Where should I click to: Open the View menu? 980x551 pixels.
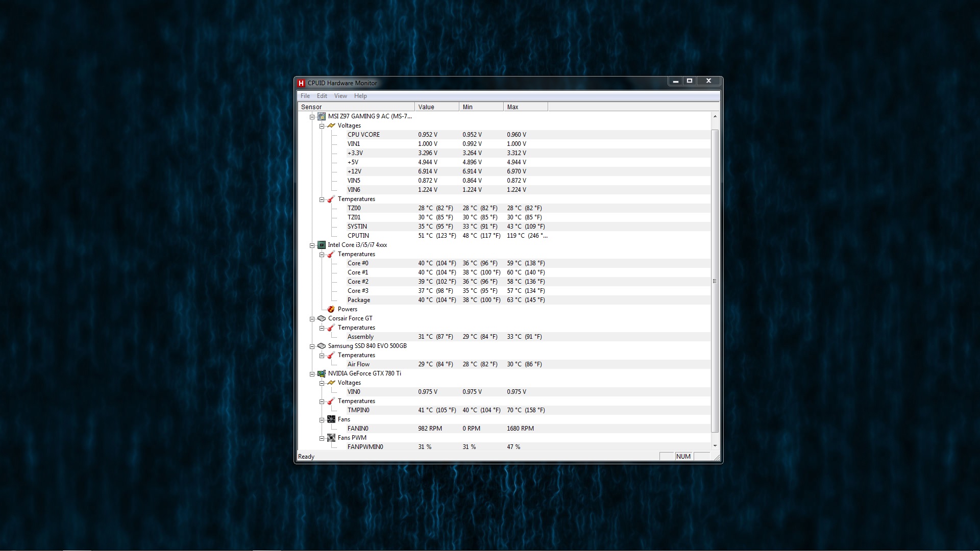tap(340, 96)
